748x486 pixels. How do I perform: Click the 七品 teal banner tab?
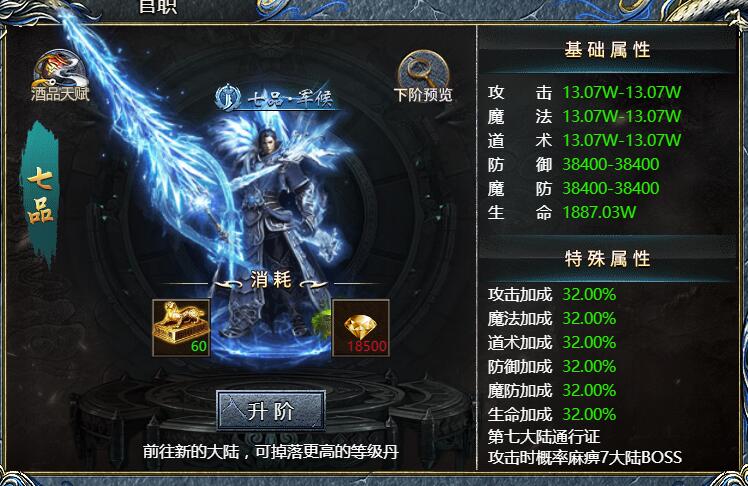[x=40, y=193]
